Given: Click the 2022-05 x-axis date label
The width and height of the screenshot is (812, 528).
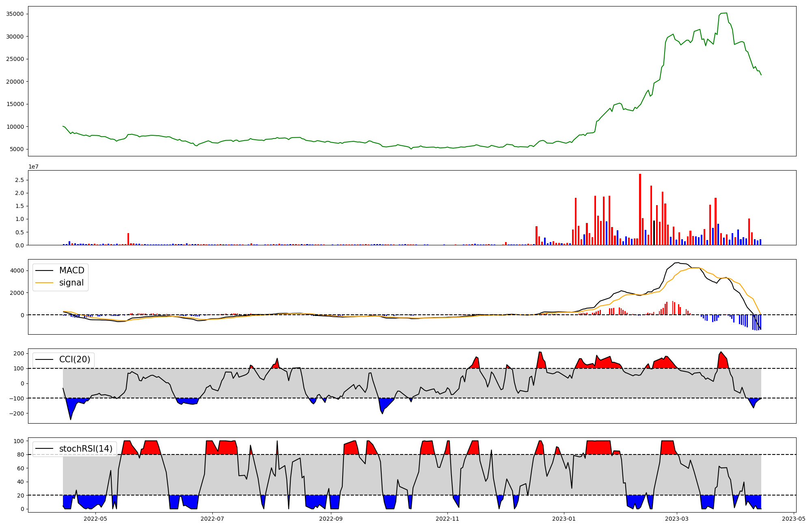Looking at the screenshot, I should 95,519.
